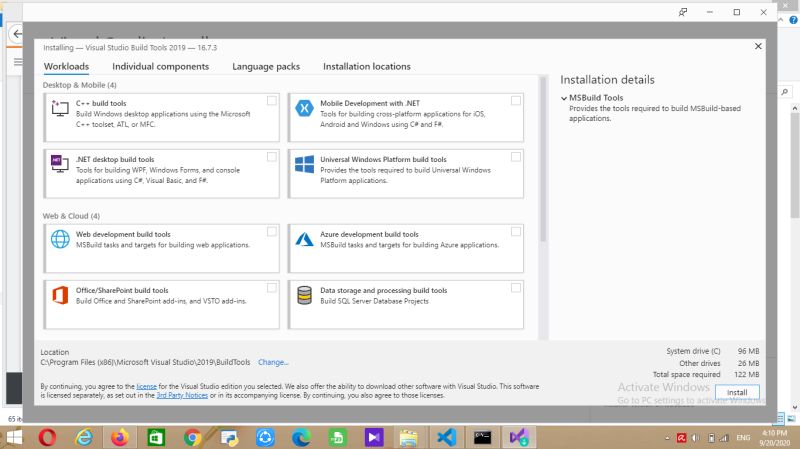Open Command Prompt from the taskbar

click(482, 437)
